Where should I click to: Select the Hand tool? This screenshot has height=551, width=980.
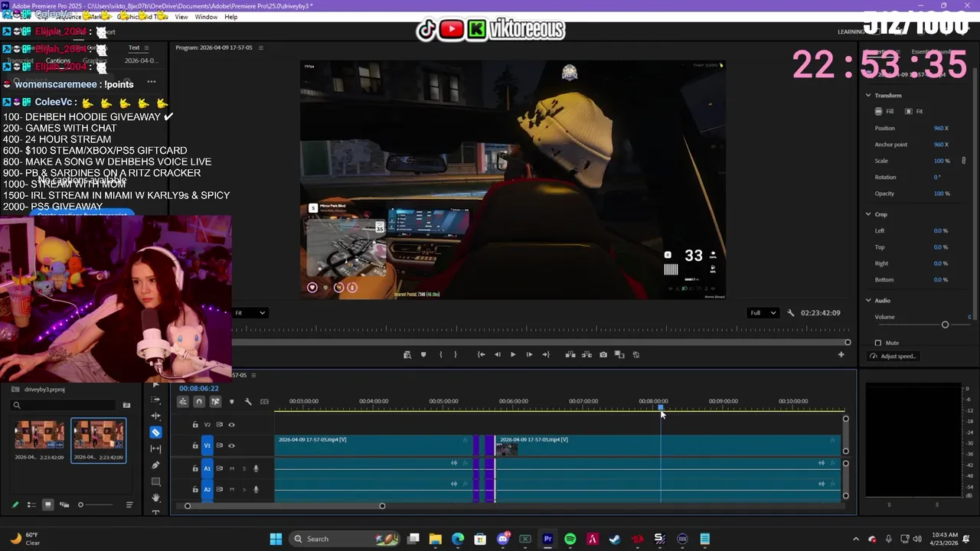(155, 497)
